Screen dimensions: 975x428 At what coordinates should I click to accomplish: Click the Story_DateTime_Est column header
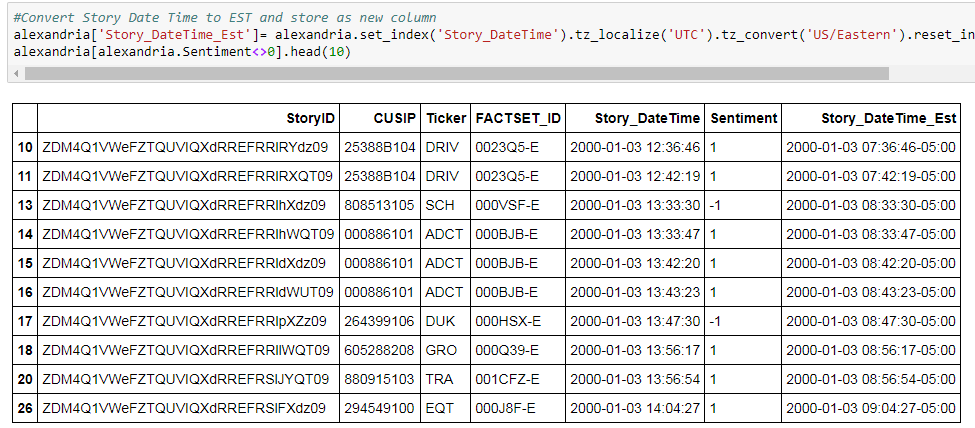pos(871,118)
